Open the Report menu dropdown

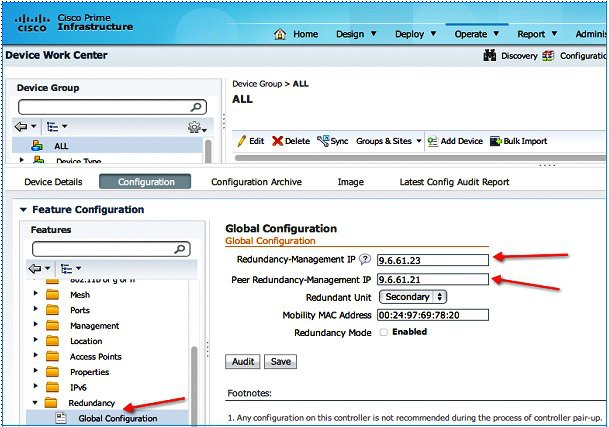pos(554,34)
